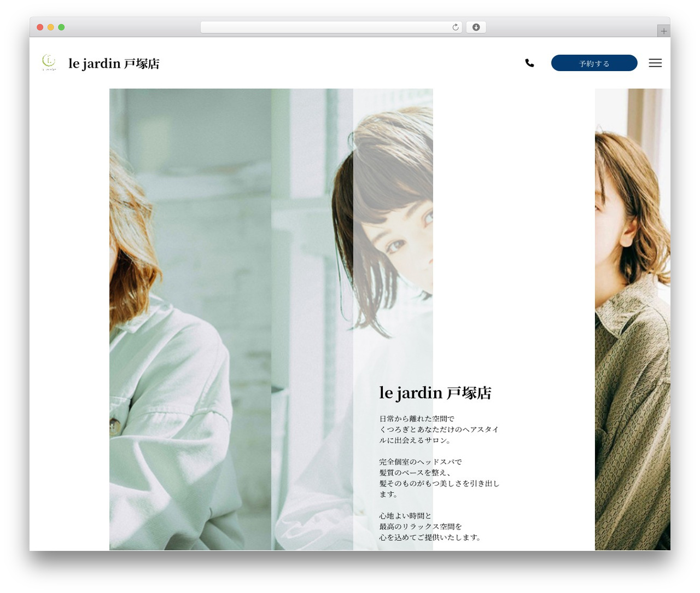Select the right hero photo of the woman in an olive shirt
This screenshot has width=700, height=593.
632,319
